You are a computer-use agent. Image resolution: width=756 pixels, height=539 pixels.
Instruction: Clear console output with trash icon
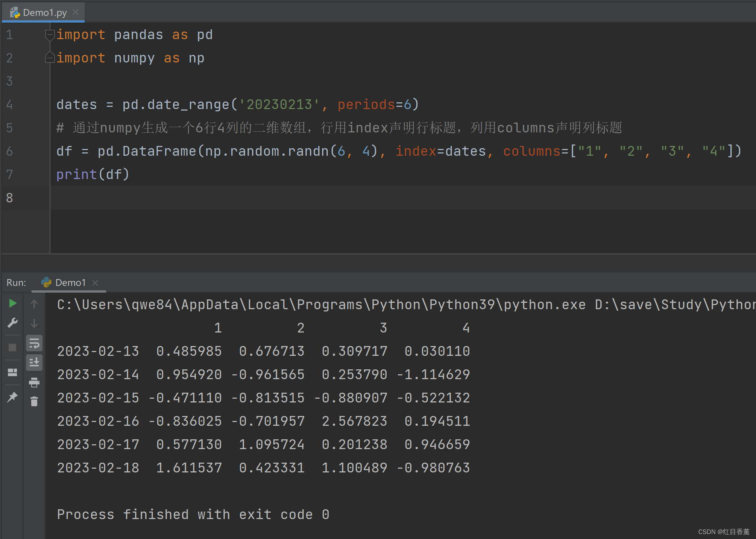(x=34, y=401)
